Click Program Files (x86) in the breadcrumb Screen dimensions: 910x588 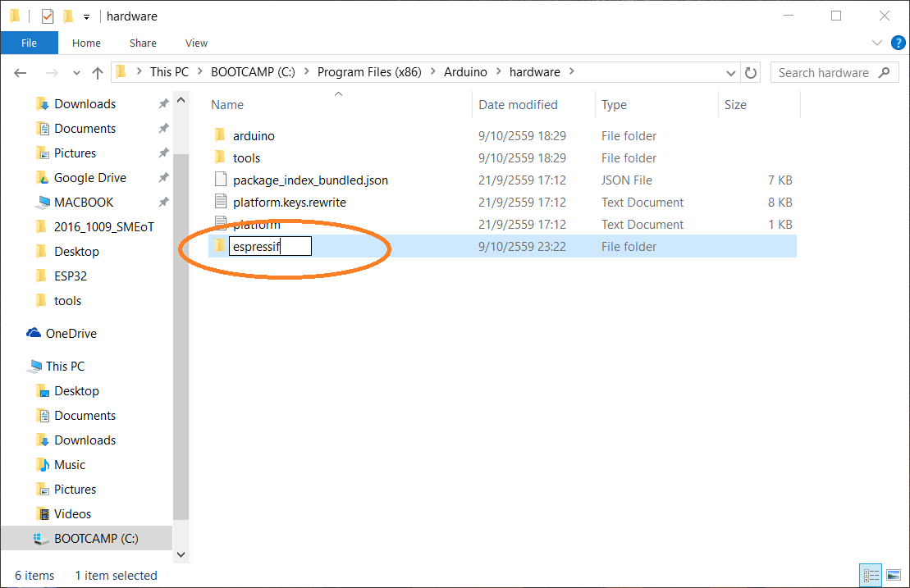369,72
